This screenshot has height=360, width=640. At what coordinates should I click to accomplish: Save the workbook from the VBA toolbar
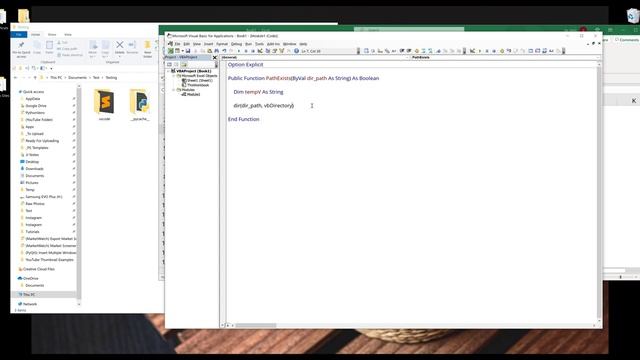[188, 51]
